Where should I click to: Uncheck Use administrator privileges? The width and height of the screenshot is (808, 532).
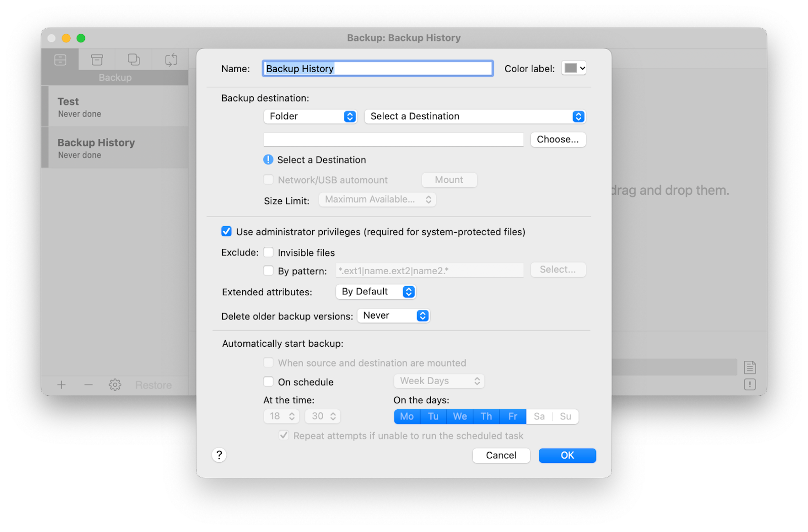tap(227, 231)
